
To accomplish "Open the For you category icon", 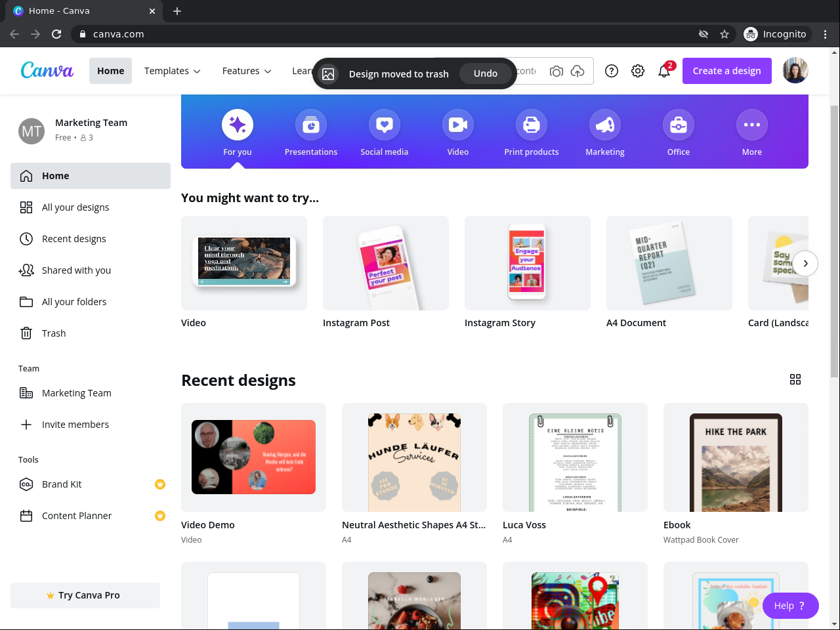I will pos(238,125).
